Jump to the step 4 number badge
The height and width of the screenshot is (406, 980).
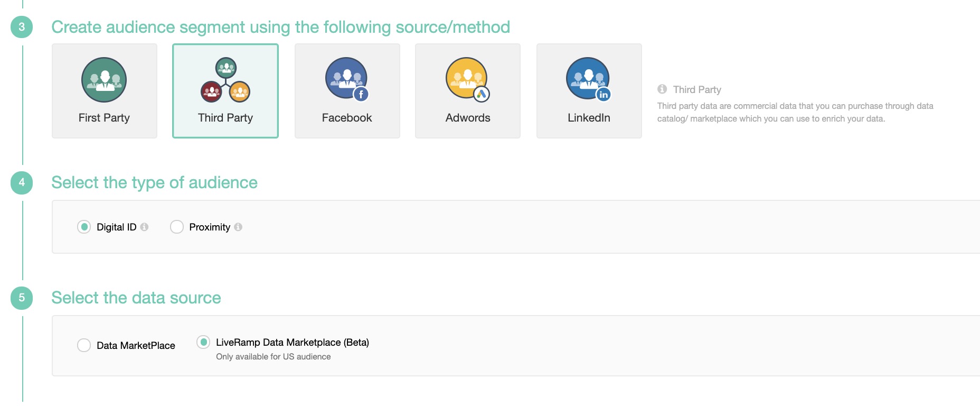pos(22,182)
